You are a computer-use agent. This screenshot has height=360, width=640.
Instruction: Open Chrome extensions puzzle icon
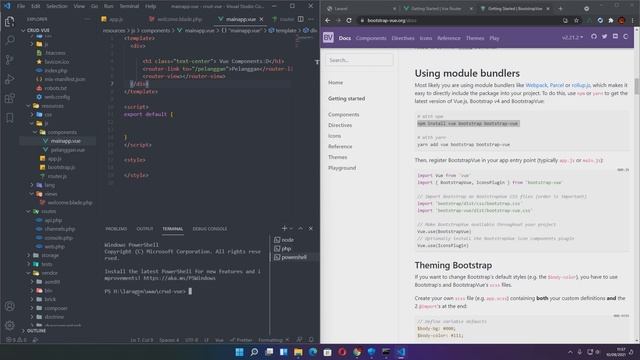(611, 20)
